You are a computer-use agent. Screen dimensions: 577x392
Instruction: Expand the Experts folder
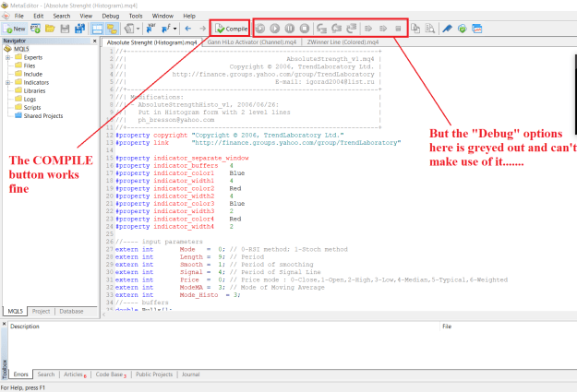click(x=7, y=58)
